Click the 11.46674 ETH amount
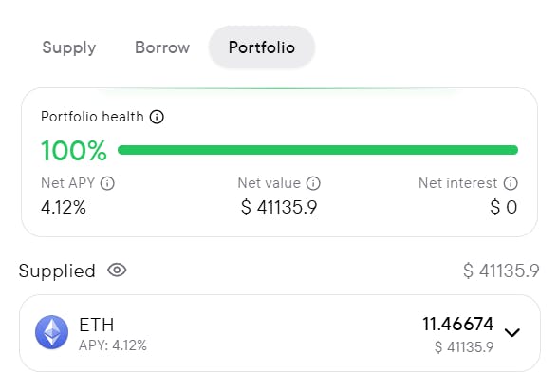 coord(458,324)
